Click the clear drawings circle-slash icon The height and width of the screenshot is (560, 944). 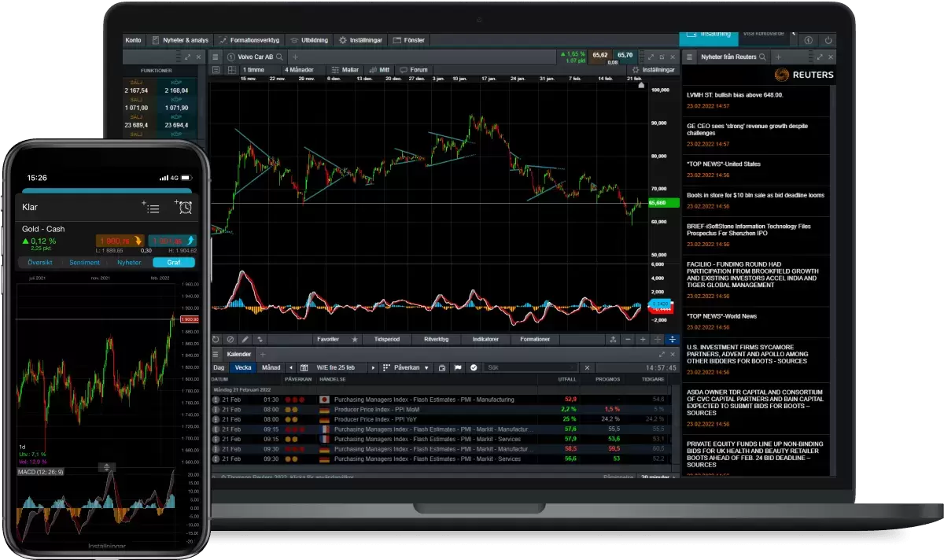pos(230,339)
